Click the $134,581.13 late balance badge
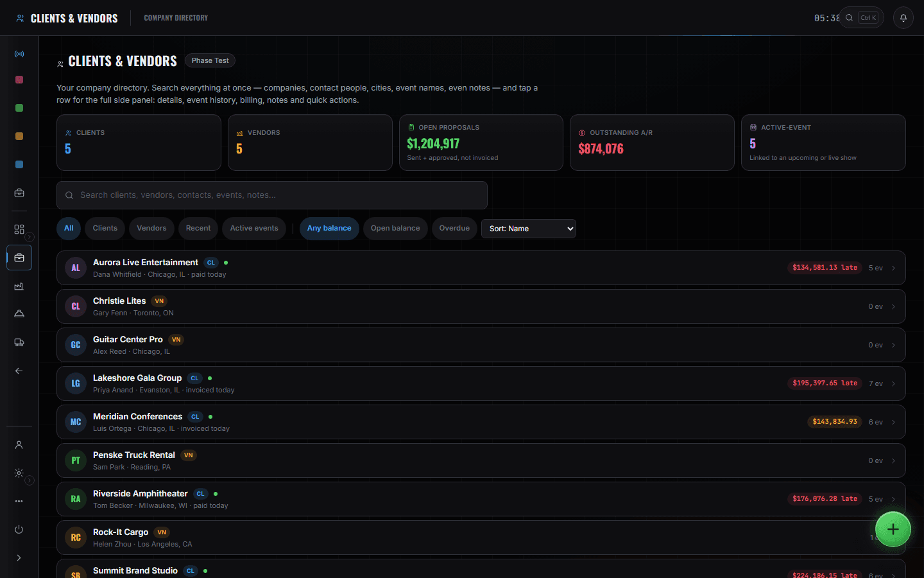Image resolution: width=924 pixels, height=578 pixels. pyautogui.click(x=825, y=268)
